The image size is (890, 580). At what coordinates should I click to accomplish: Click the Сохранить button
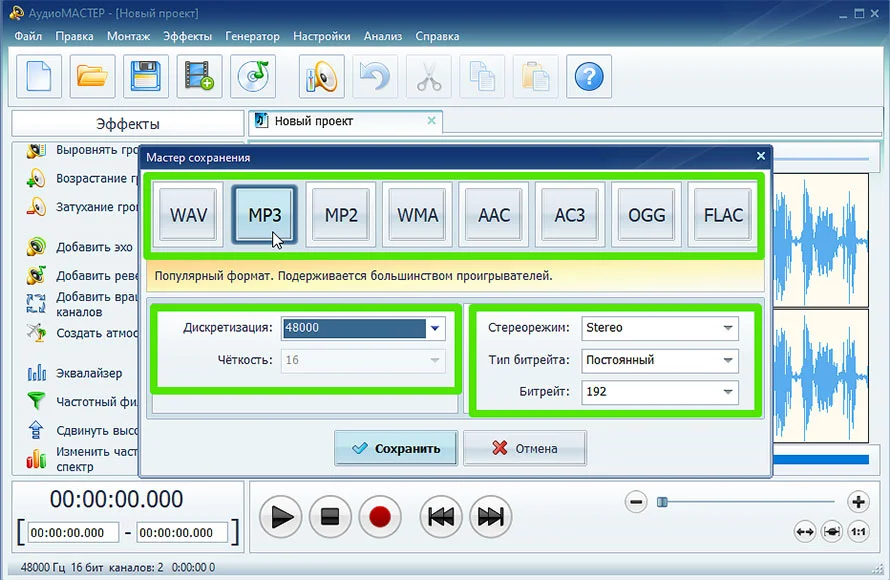coord(396,448)
